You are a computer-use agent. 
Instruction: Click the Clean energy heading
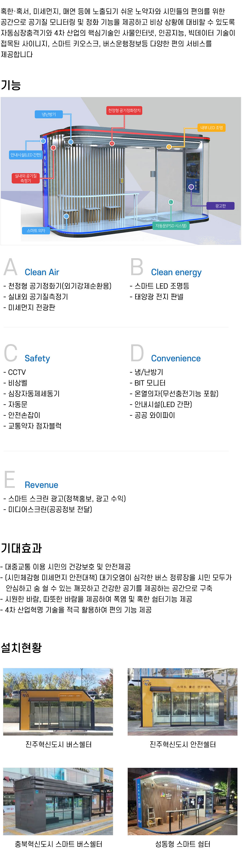[x=176, y=272]
